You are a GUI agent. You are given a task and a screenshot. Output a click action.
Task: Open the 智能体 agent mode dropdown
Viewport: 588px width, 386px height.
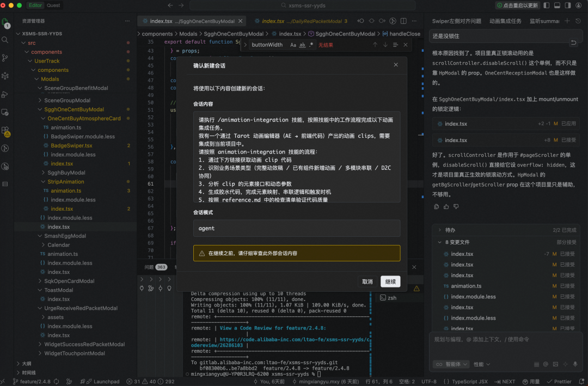pos(451,364)
